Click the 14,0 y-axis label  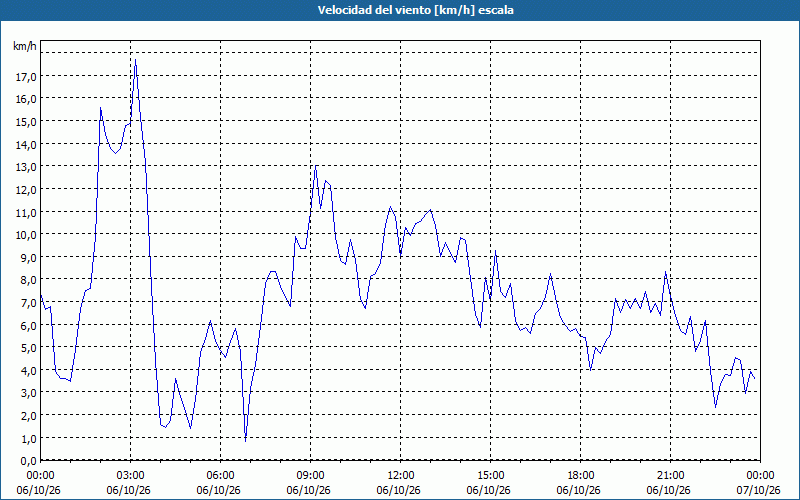point(26,145)
